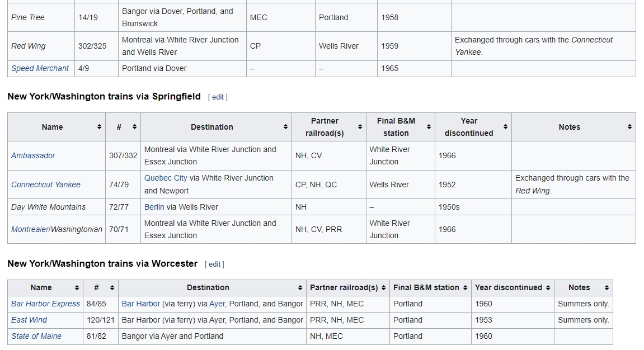
Task: Follow the Ayer link in Bar Harbor Express row
Action: click(217, 304)
